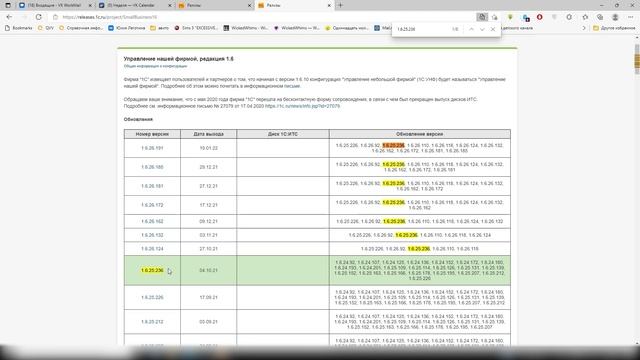Click the toolbar icon beside the highlighted search icon
The height and width of the screenshot is (360, 640).
pyautogui.click(x=495, y=17)
